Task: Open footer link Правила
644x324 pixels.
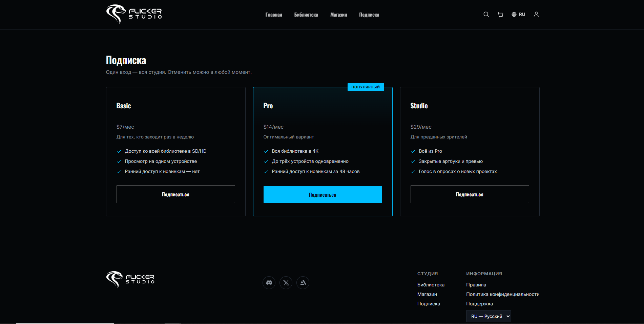Action: 476,285
